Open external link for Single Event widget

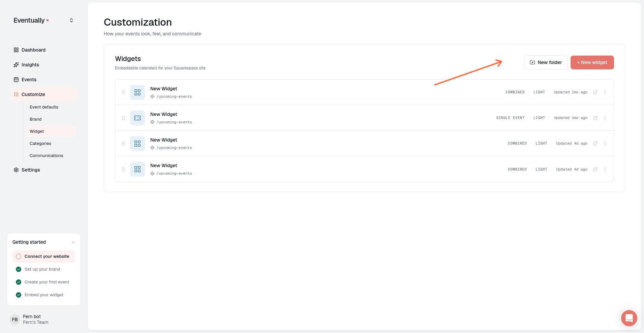tap(595, 118)
